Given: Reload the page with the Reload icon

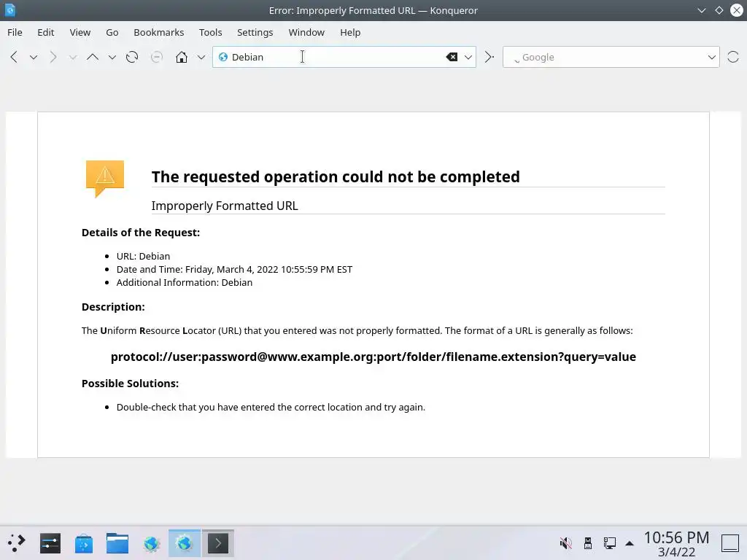Looking at the screenshot, I should point(132,57).
